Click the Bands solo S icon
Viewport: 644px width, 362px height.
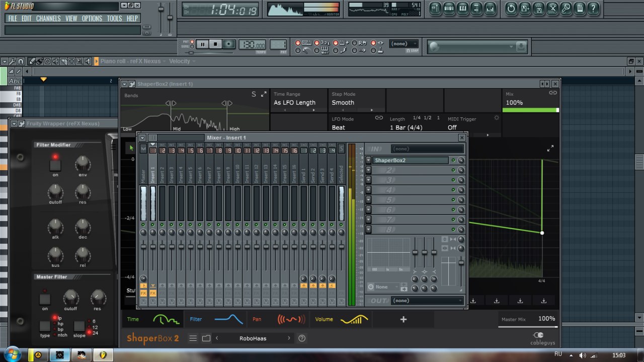pyautogui.click(x=254, y=94)
